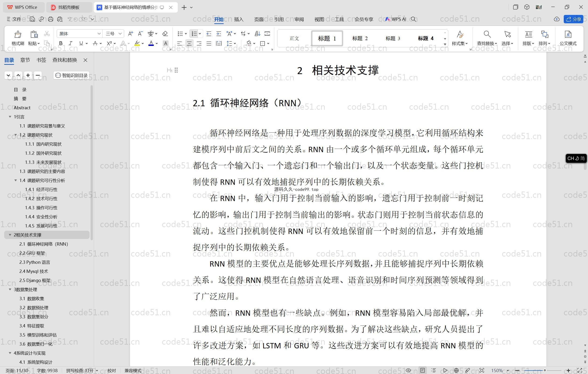Image resolution: width=588 pixels, height=374 pixels.
Task: Click the print preview icon
Action: (x=60, y=19)
